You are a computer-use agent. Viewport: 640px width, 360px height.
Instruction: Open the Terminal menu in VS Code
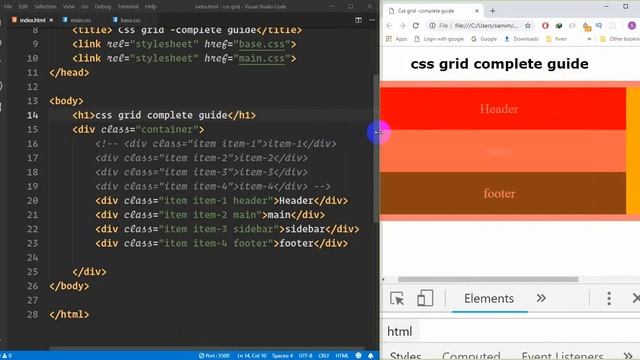point(128,7)
